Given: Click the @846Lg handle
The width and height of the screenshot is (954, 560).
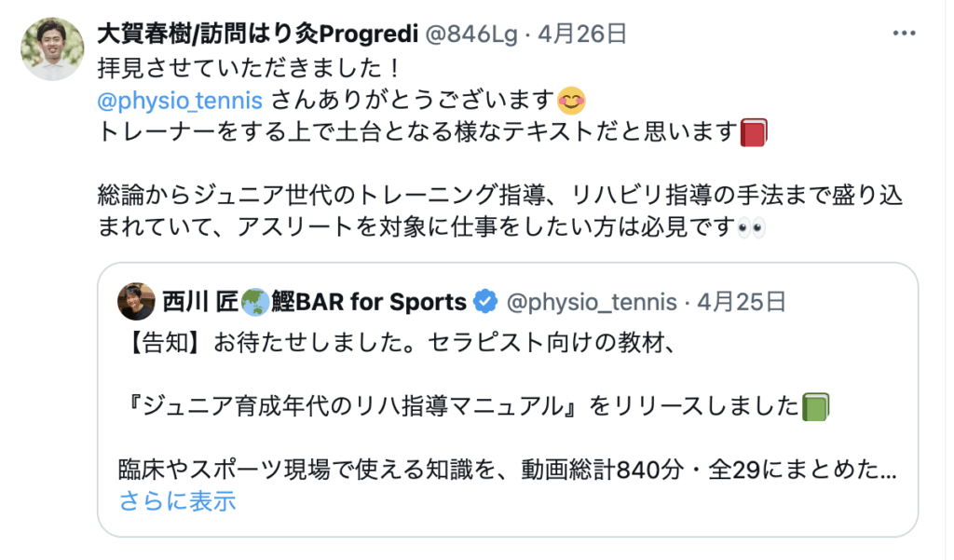Looking at the screenshot, I should click(x=470, y=34).
